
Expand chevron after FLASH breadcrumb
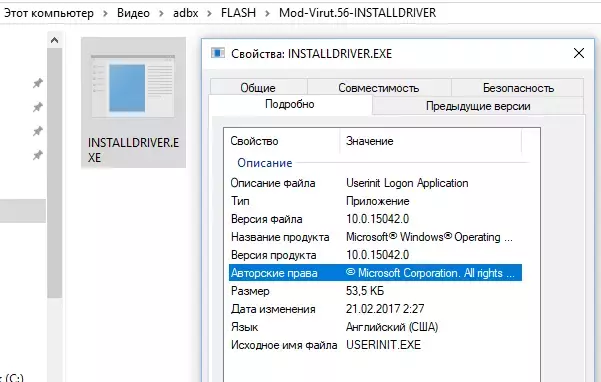point(268,13)
